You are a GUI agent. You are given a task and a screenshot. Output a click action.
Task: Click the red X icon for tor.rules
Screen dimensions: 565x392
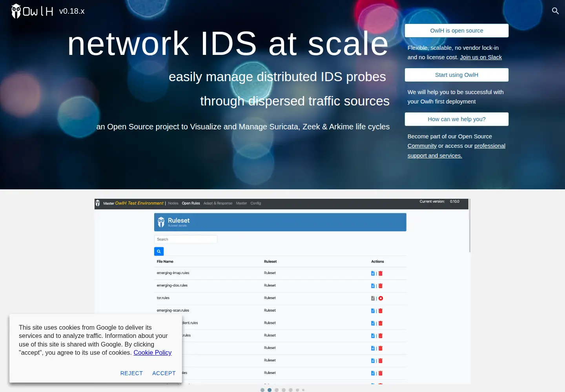[381, 298]
